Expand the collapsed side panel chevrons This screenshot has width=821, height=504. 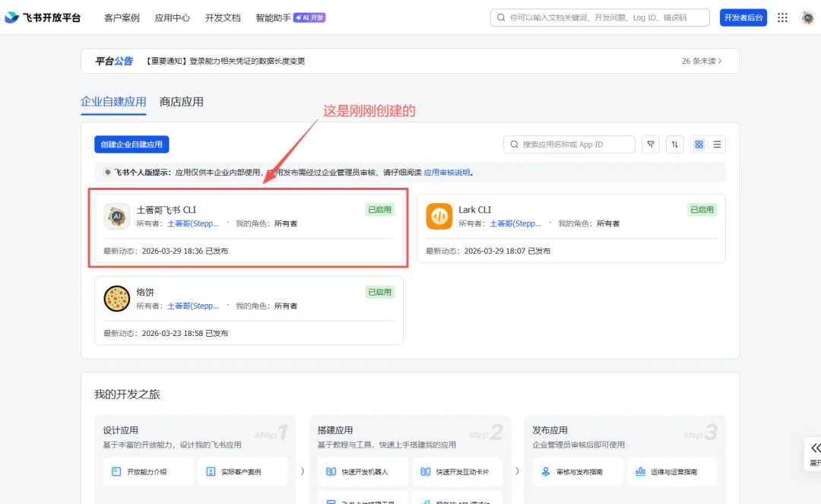point(816,448)
